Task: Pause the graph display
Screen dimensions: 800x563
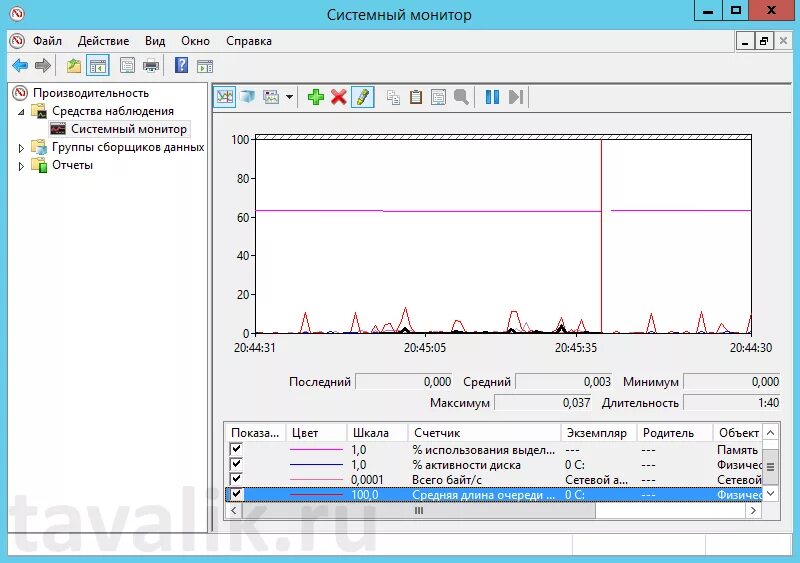Action: tap(492, 97)
